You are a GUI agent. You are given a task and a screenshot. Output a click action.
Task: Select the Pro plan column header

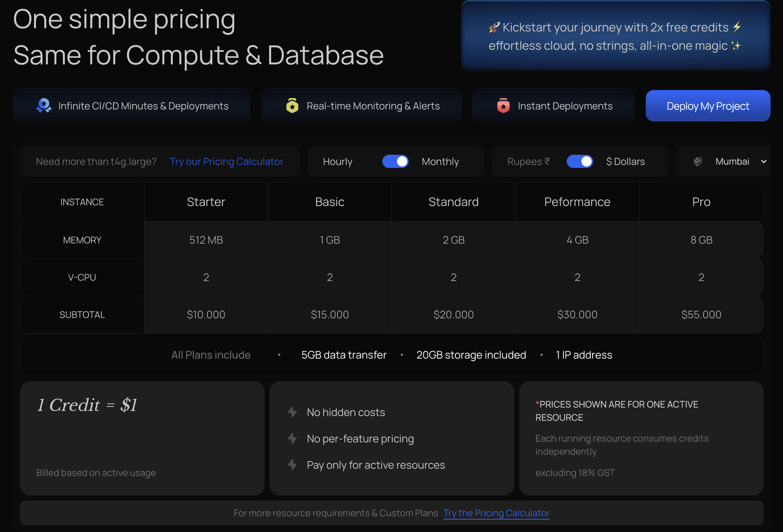point(701,202)
